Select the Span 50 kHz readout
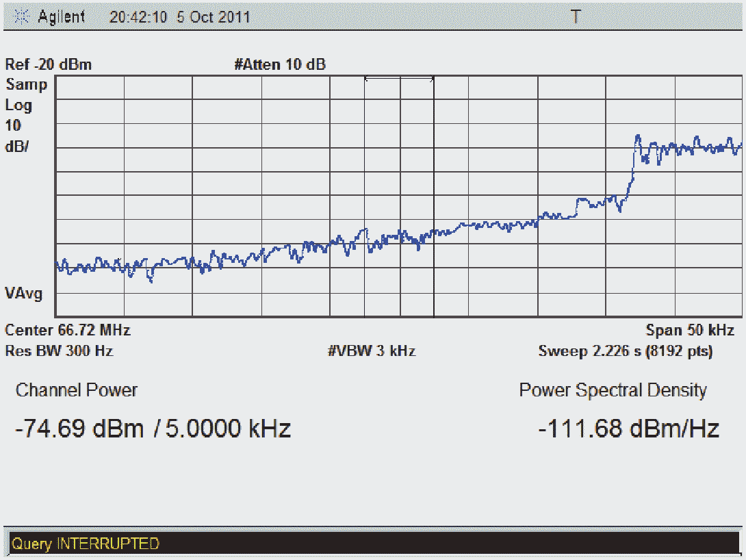This screenshot has height=560, width=746. 690,330
